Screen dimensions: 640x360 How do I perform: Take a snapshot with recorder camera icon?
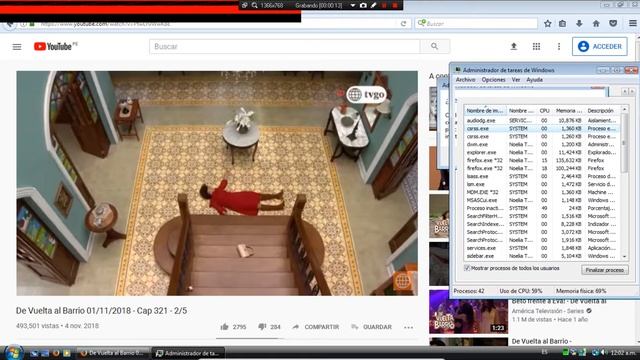363,5
